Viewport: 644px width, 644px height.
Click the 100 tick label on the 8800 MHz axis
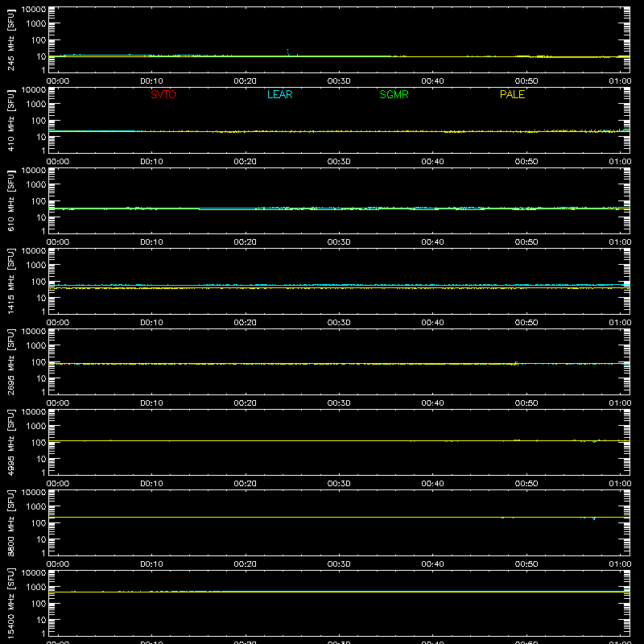tap(39, 523)
